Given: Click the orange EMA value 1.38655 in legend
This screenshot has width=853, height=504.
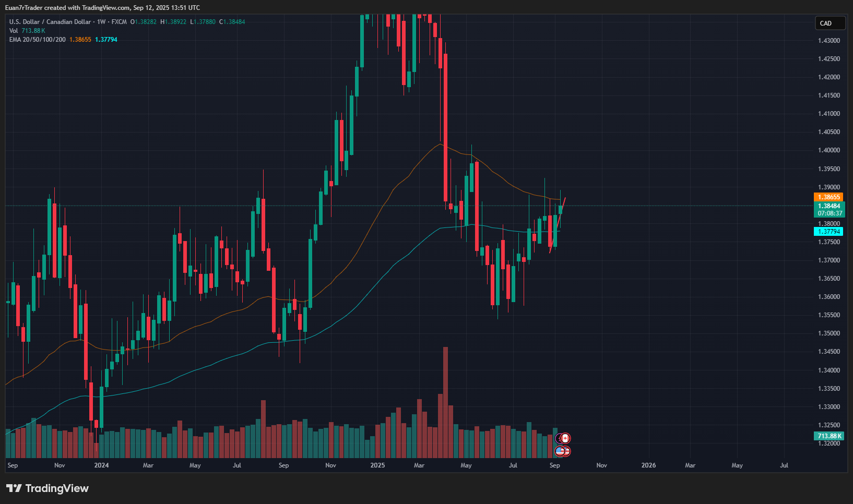Looking at the screenshot, I should coord(80,40).
